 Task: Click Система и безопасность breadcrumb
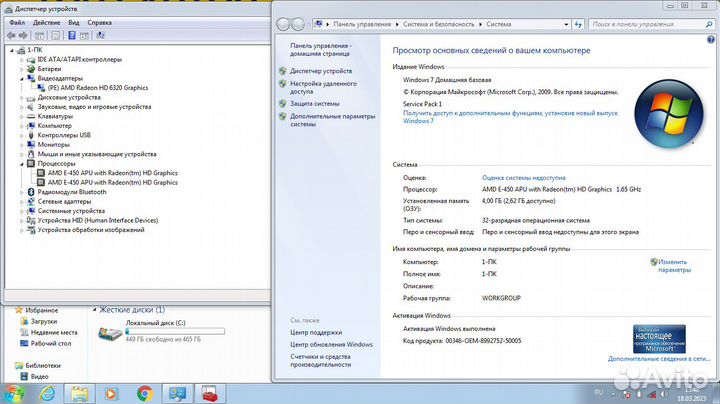[438, 24]
